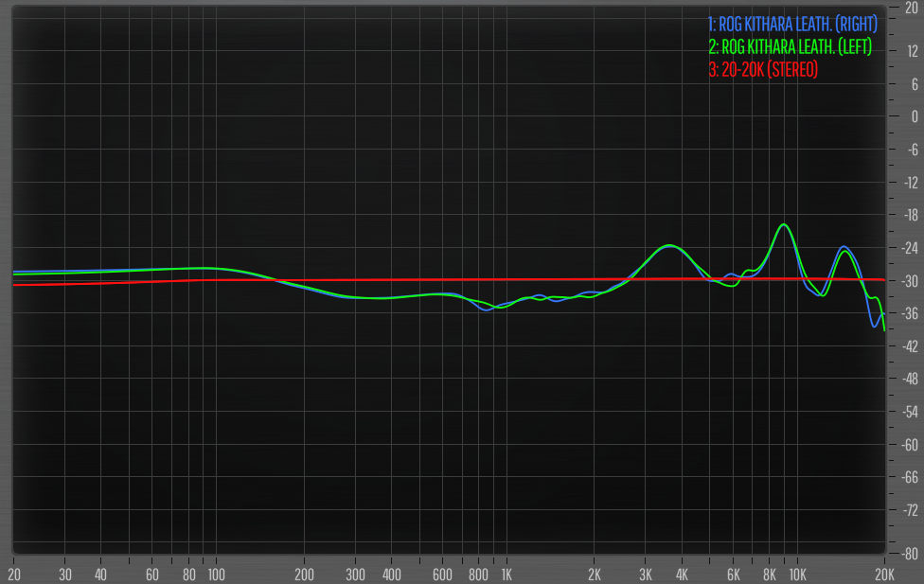Select the 200 Hz frequency axis label
This screenshot has width=924, height=584.
[304, 575]
